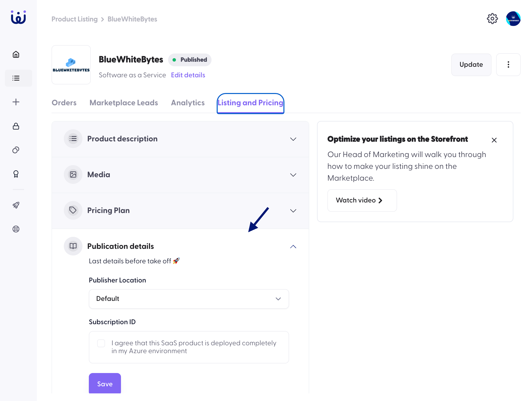Open the Publisher Location dropdown
532x401 pixels.
pos(189,299)
